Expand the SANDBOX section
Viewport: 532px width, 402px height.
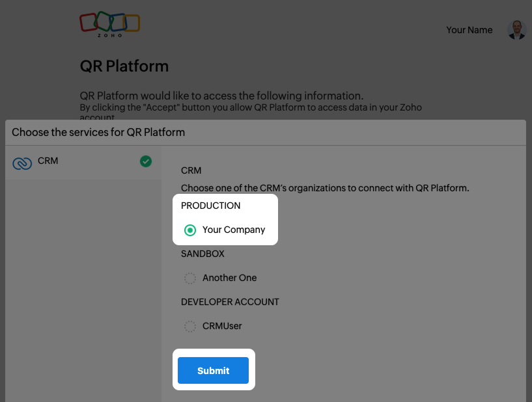click(x=202, y=254)
